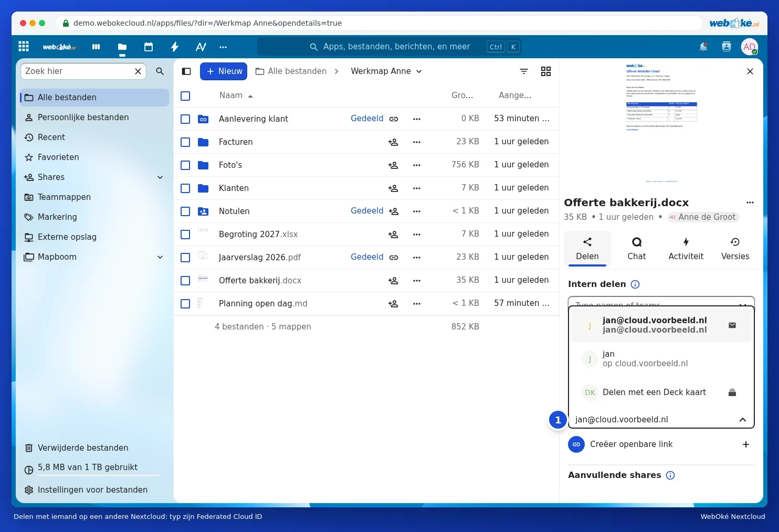This screenshot has height=532, width=779.
Task: Open Externe opslag view
Action: tap(94, 237)
